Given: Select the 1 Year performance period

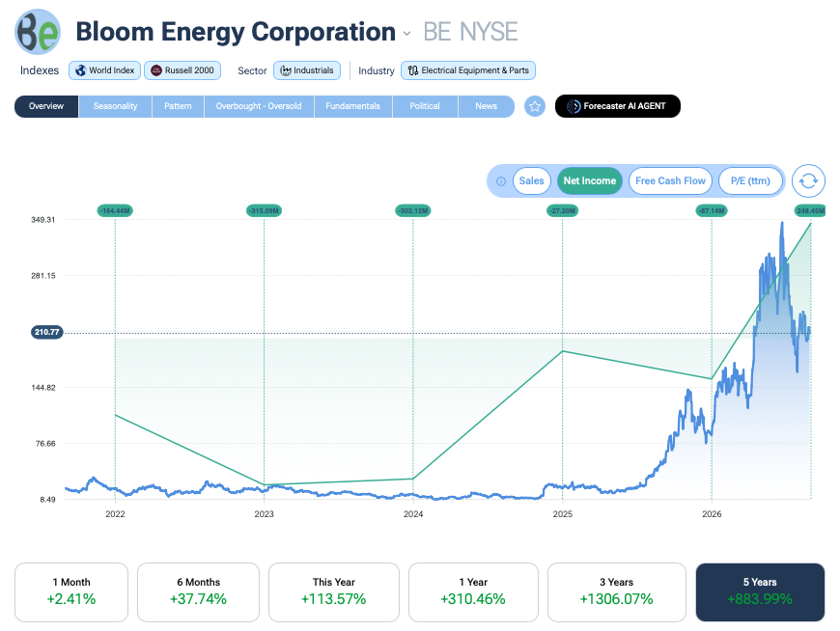Looking at the screenshot, I should pos(473,592).
